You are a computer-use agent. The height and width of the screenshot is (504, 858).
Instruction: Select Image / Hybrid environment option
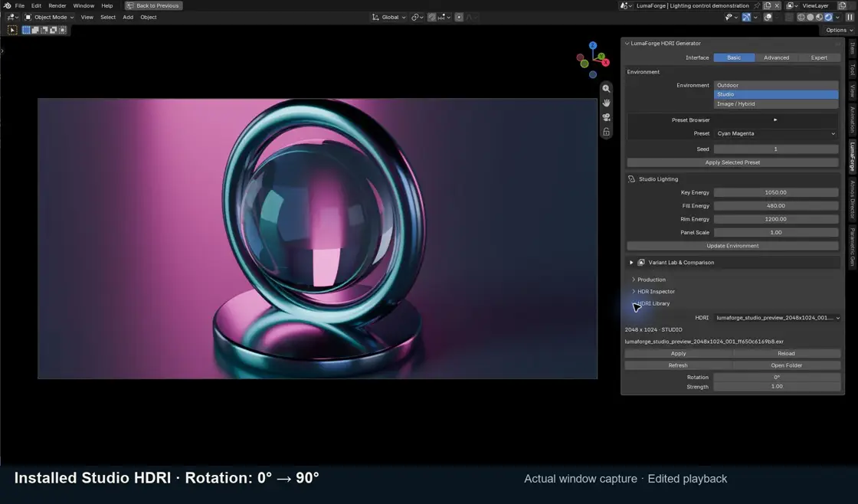pos(776,104)
